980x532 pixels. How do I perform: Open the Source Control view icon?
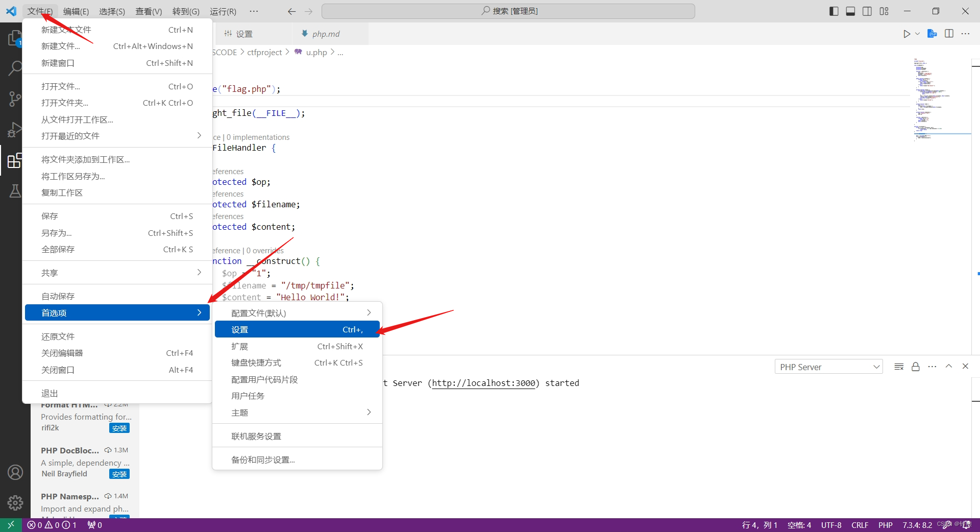(15, 99)
